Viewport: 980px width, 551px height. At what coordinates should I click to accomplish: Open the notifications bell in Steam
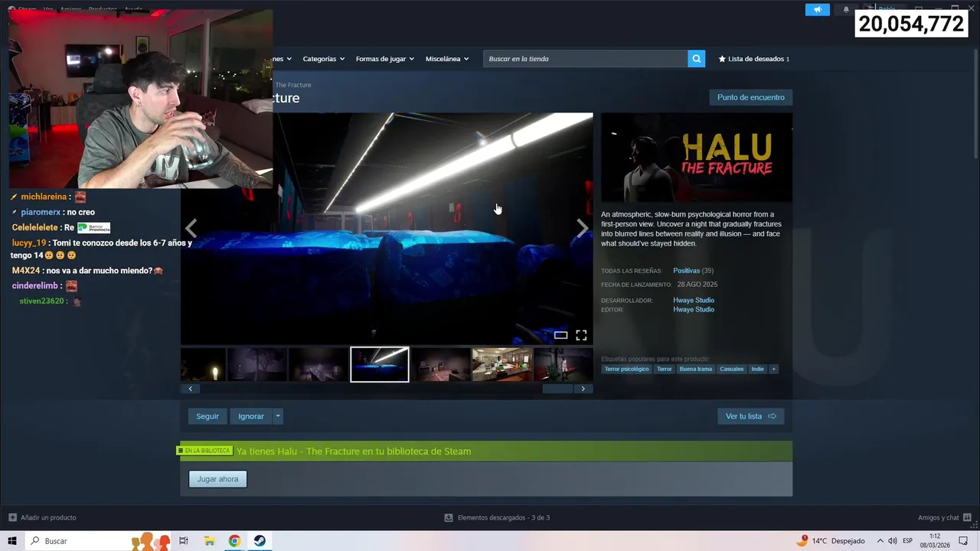(846, 10)
